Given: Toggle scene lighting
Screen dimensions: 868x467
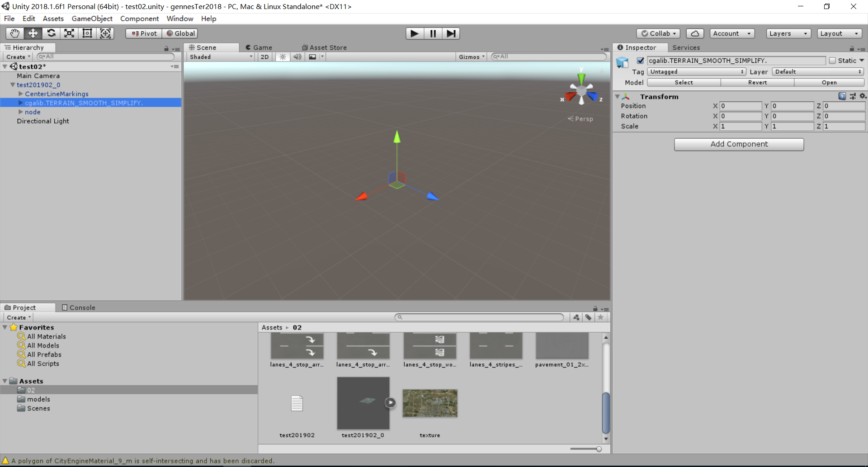Looking at the screenshot, I should [x=283, y=57].
